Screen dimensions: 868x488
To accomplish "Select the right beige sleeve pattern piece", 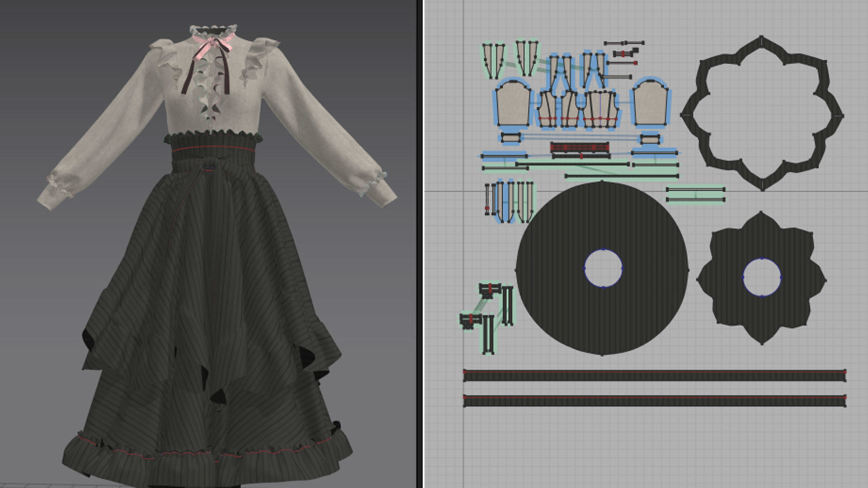I will tap(650, 102).
